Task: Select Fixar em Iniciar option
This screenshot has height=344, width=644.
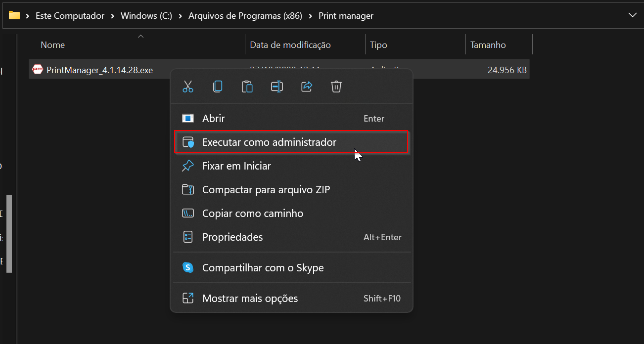Action: tap(292, 166)
